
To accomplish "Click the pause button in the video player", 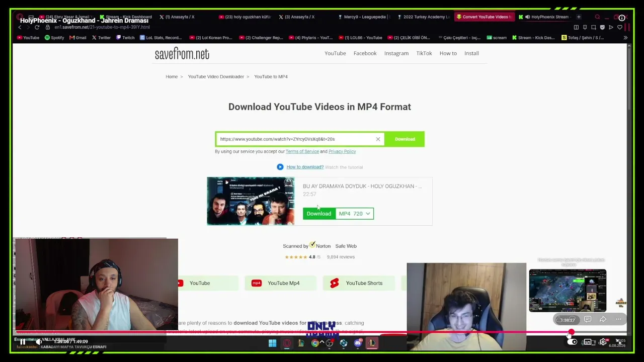I will [23, 342].
